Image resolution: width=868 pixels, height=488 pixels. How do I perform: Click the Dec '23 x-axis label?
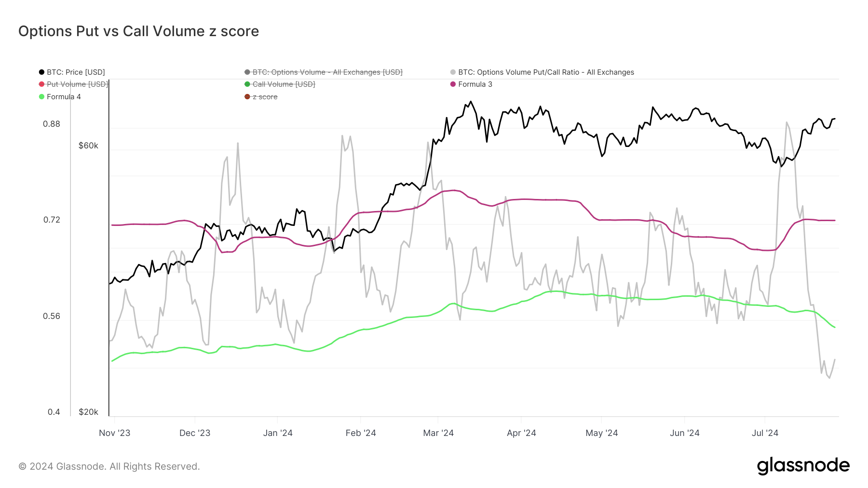coord(195,433)
